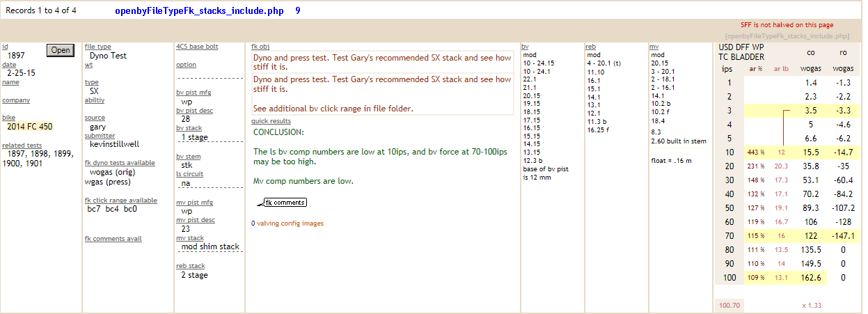The image size is (868, 314).
Task: Click the 'quick results' heading
Action: [x=271, y=121]
